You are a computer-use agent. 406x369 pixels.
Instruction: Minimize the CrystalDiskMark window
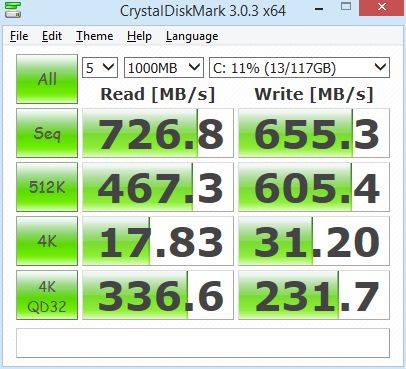(319, 9)
